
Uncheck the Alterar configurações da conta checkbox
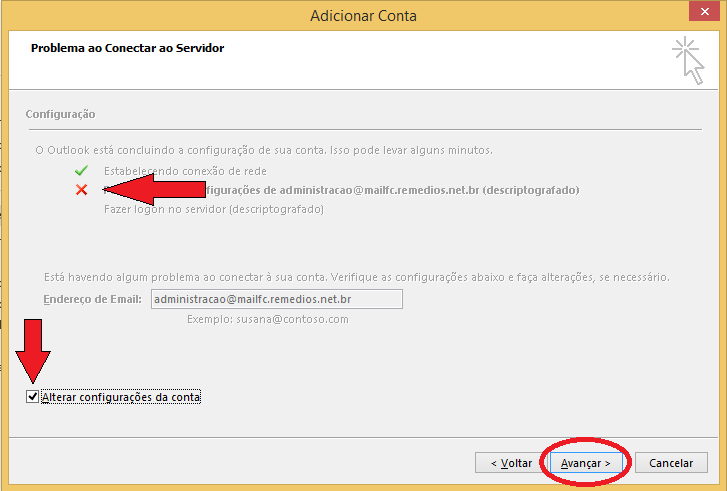pyautogui.click(x=32, y=397)
